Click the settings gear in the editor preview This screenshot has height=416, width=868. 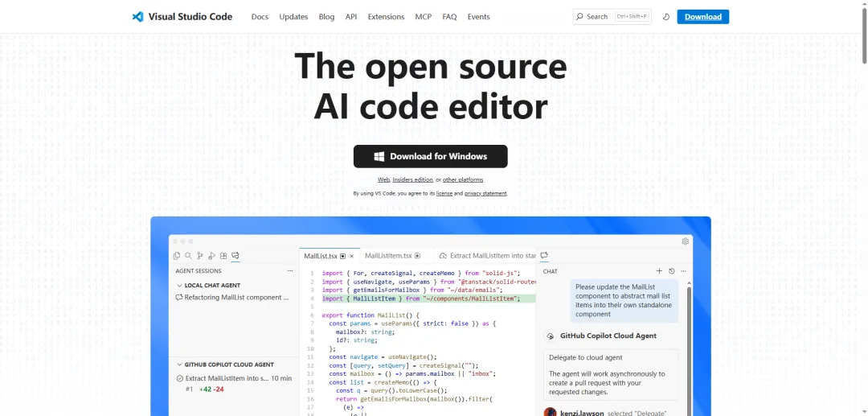[686, 241]
